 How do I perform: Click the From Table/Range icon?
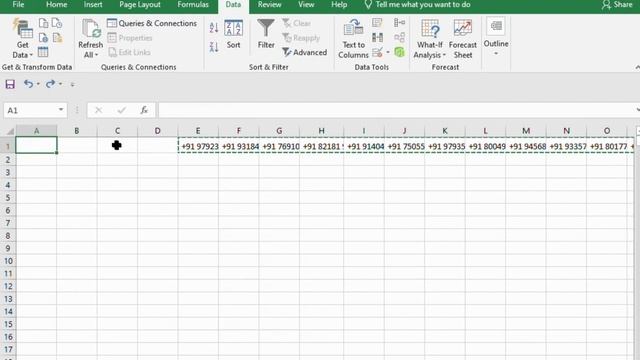coord(43,52)
